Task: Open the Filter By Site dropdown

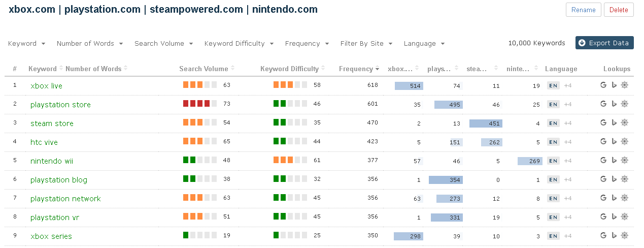Action: (366, 44)
